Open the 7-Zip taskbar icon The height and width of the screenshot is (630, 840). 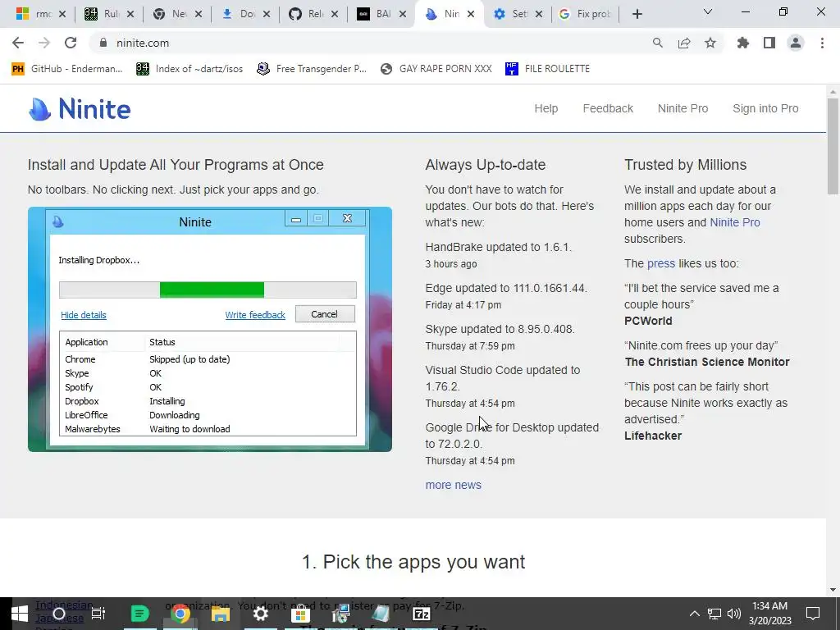click(422, 614)
